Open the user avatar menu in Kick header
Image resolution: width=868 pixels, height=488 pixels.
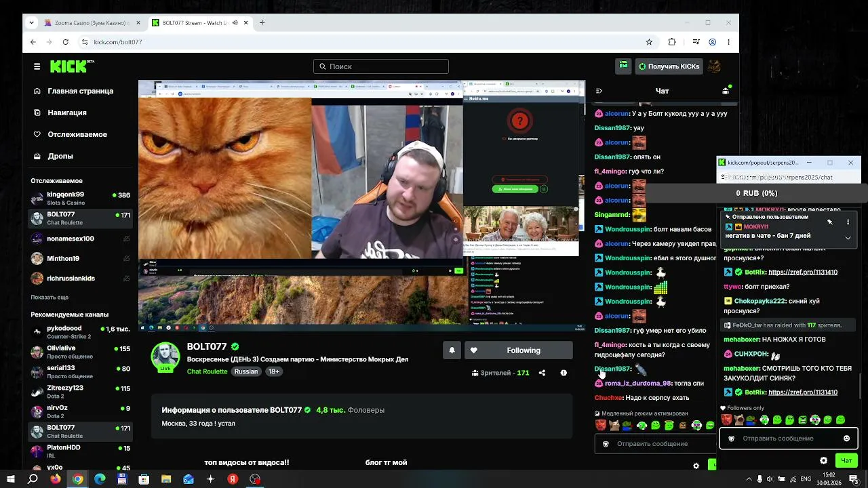coord(713,66)
